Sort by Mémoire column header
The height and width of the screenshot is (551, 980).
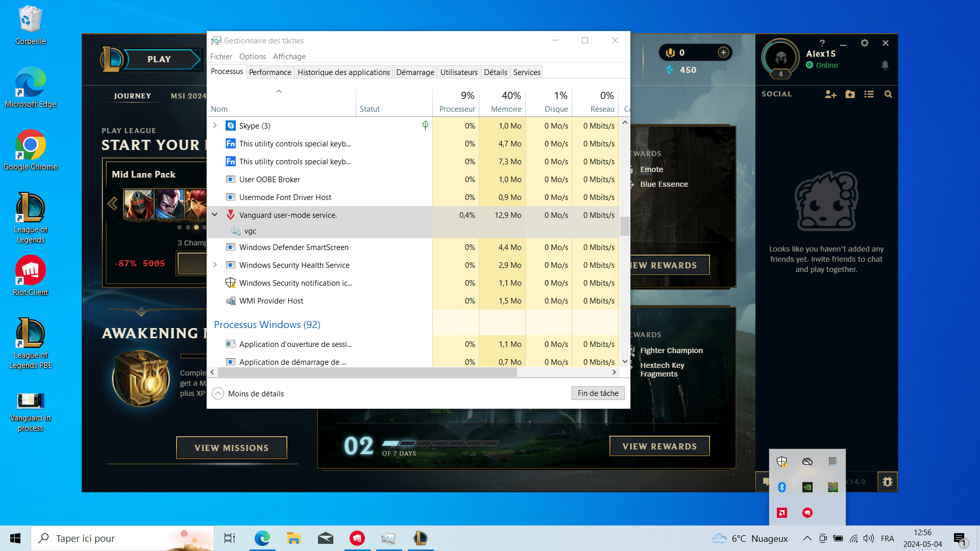[503, 102]
